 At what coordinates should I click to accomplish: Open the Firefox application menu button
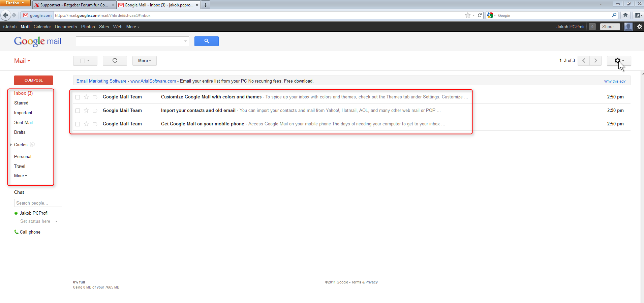(x=15, y=3)
